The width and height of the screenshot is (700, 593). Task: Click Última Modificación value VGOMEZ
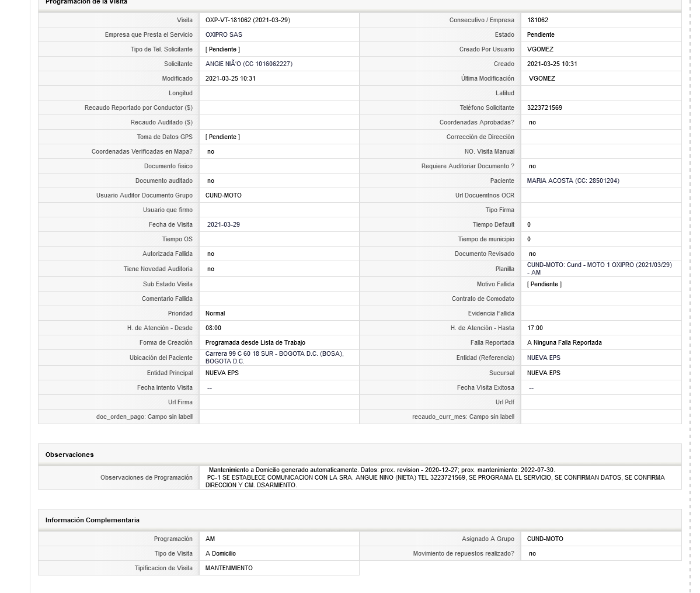[x=542, y=79]
